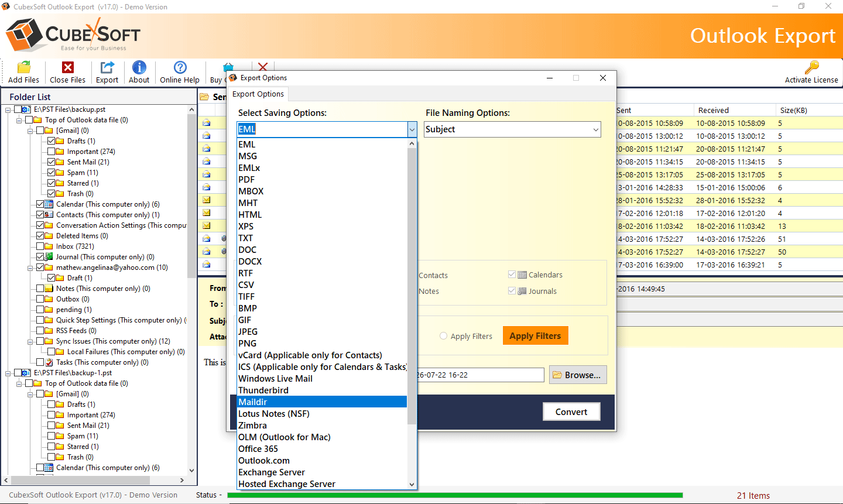The height and width of the screenshot is (504, 843).
Task: Select the Apply Filters radio button
Action: [444, 336]
